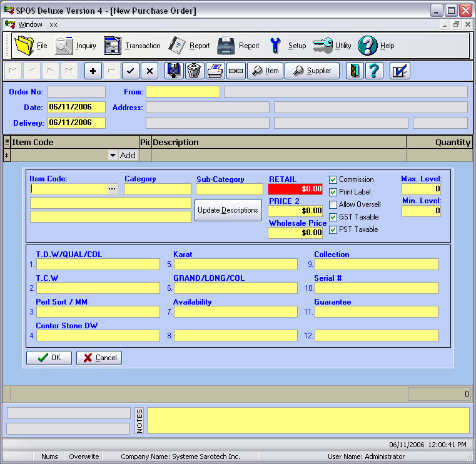
Task: Open the Report printer icon
Action: pyautogui.click(x=226, y=46)
